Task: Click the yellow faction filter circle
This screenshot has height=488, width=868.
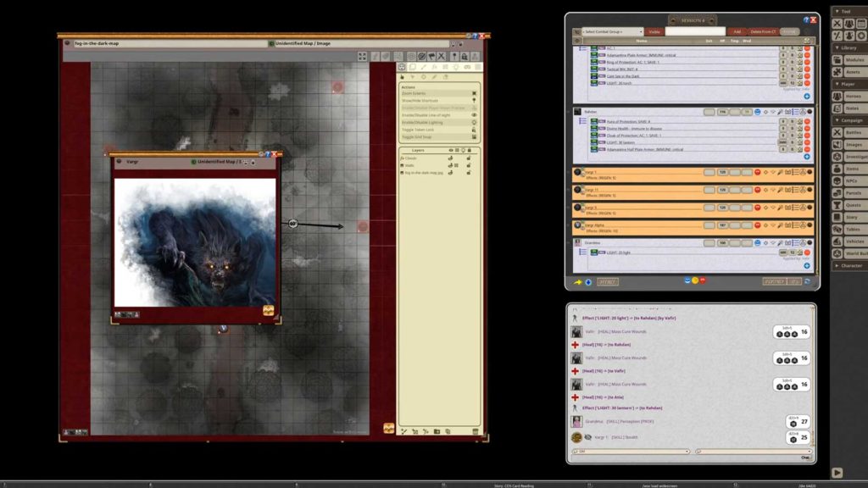Action: (x=695, y=280)
